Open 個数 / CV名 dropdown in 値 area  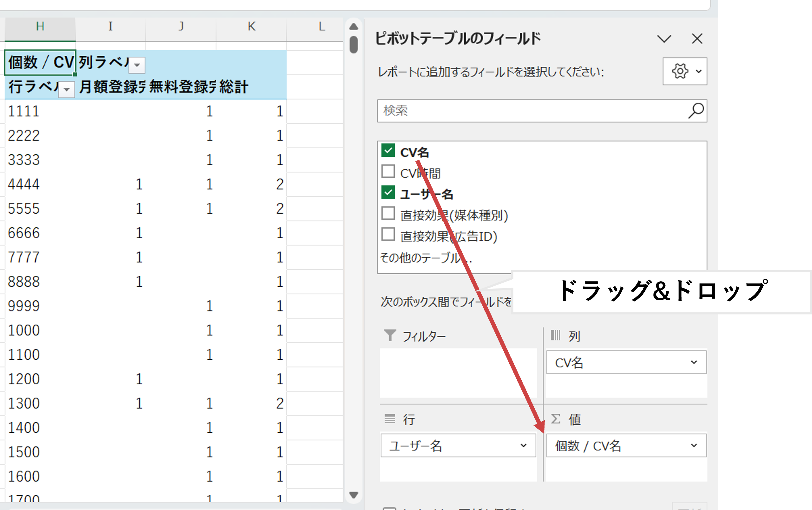pos(693,446)
